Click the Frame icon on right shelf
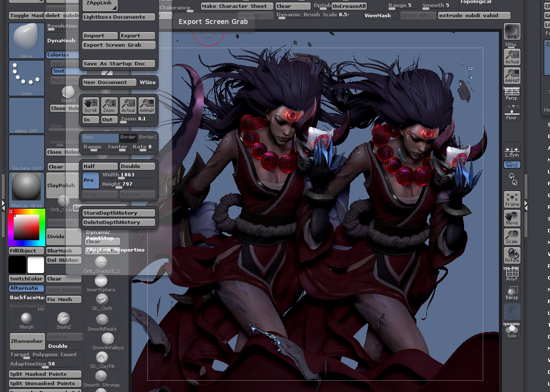Viewport: 550px width, 392px height. pos(512,199)
